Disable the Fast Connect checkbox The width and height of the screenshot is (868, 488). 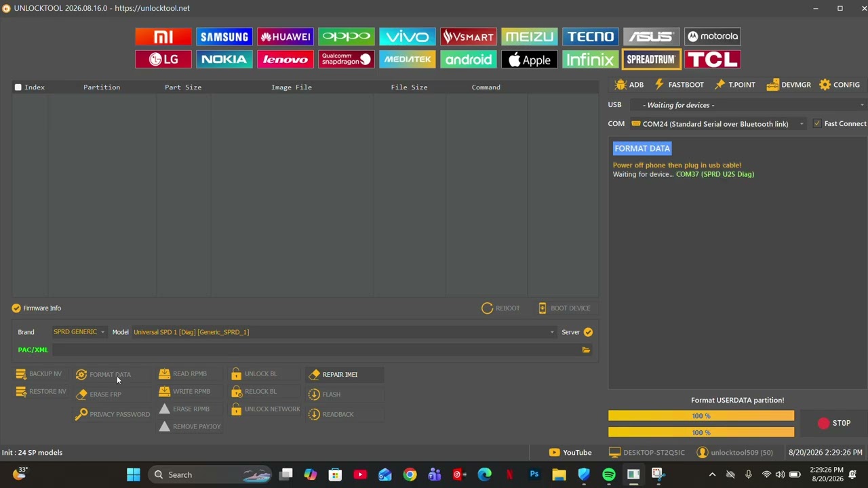click(x=817, y=123)
